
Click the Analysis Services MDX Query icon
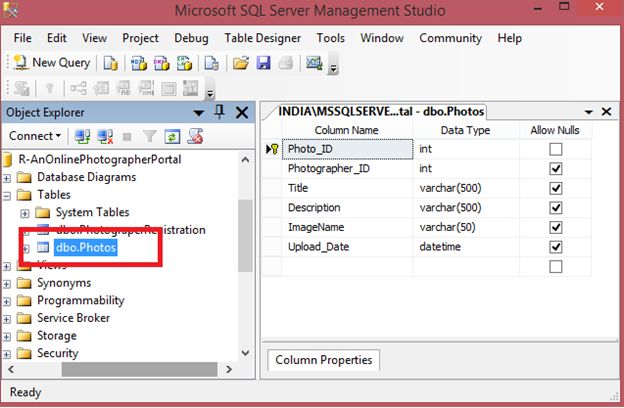(x=138, y=63)
